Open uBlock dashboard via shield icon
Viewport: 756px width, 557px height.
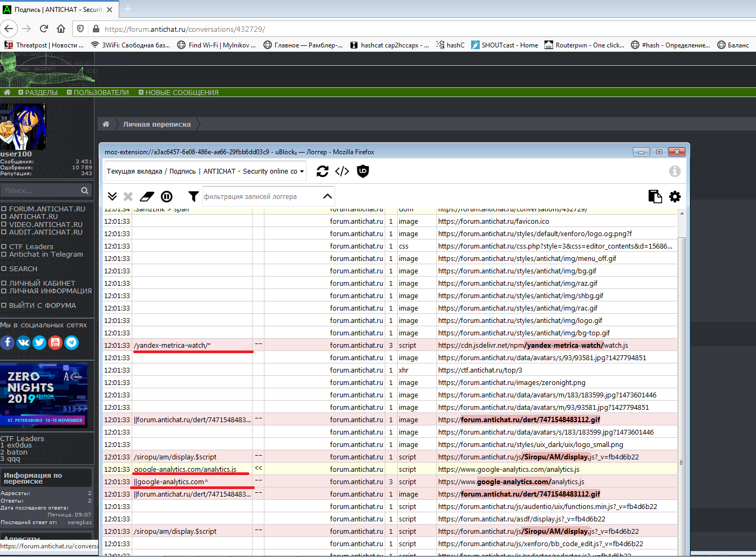coord(363,171)
